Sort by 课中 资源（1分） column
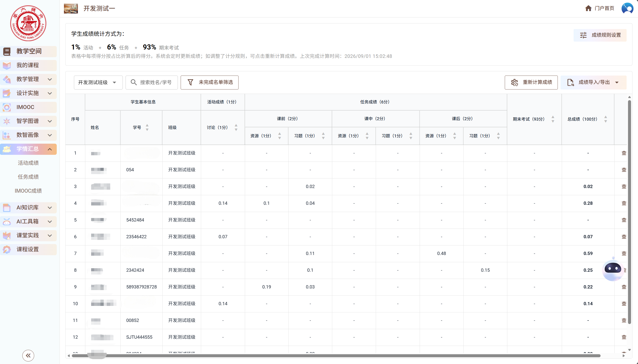The image size is (638, 364). (367, 136)
